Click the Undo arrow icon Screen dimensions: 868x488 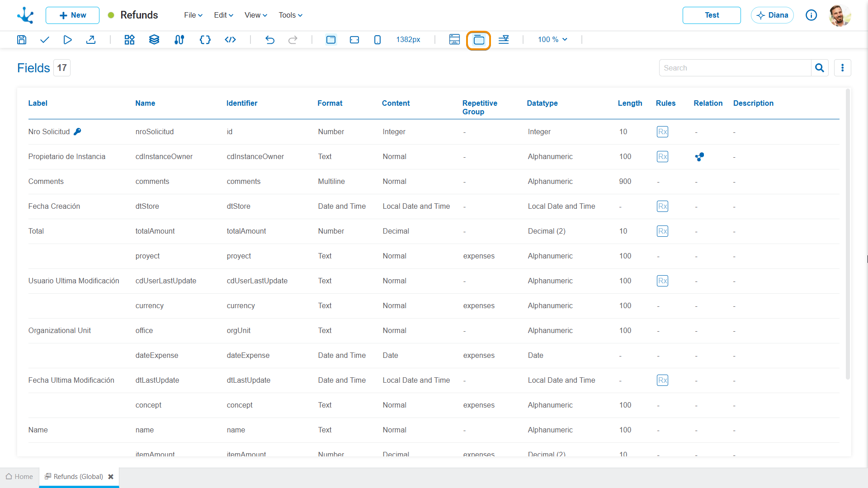tap(270, 40)
